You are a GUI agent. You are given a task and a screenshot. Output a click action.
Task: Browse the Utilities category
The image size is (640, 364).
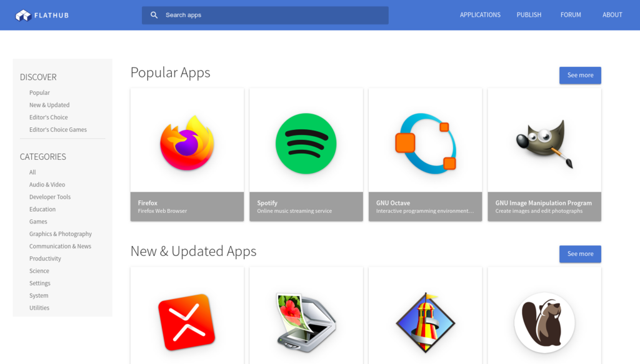[39, 308]
